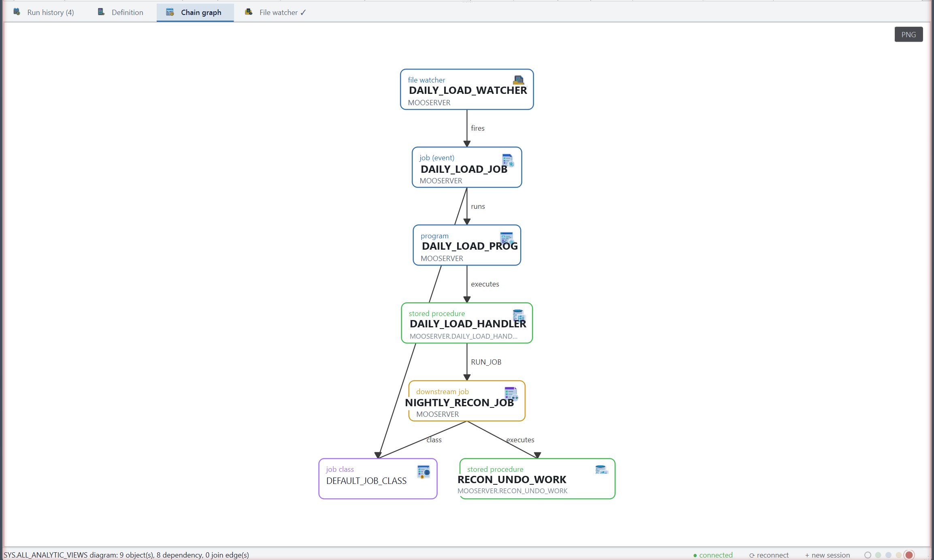Click the MOOSERVER.RECON_UNDO_WORK subtitle
This screenshot has height=560, width=934.
[513, 491]
